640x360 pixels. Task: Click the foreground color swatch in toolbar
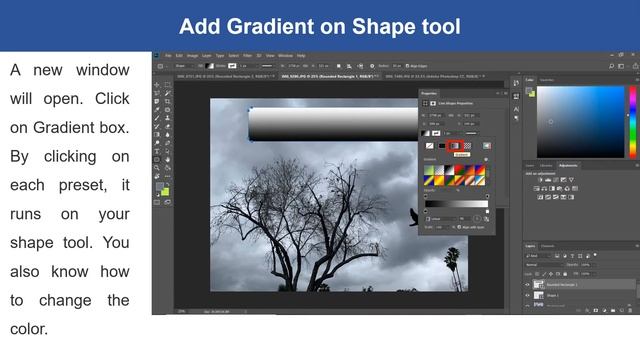click(160, 187)
